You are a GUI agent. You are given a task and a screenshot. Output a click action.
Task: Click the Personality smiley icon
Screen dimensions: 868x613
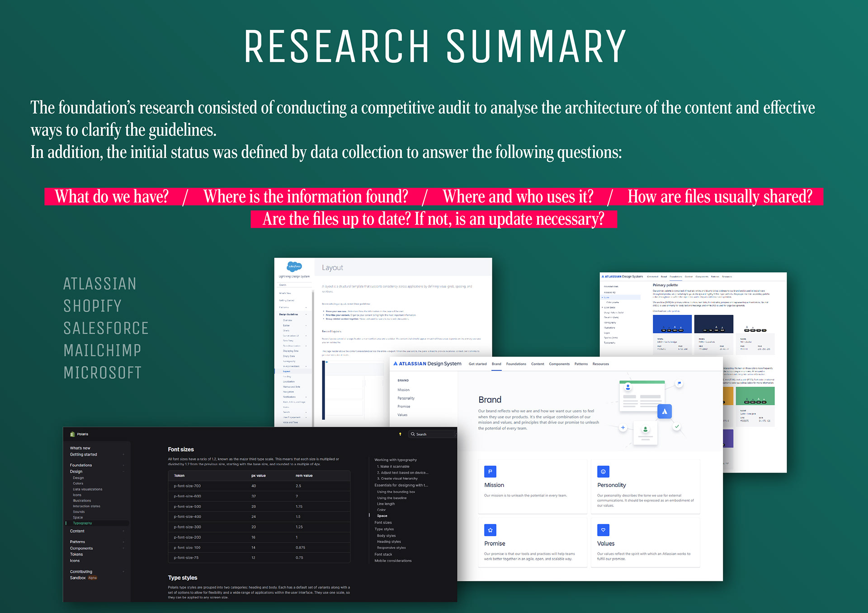[x=603, y=472]
